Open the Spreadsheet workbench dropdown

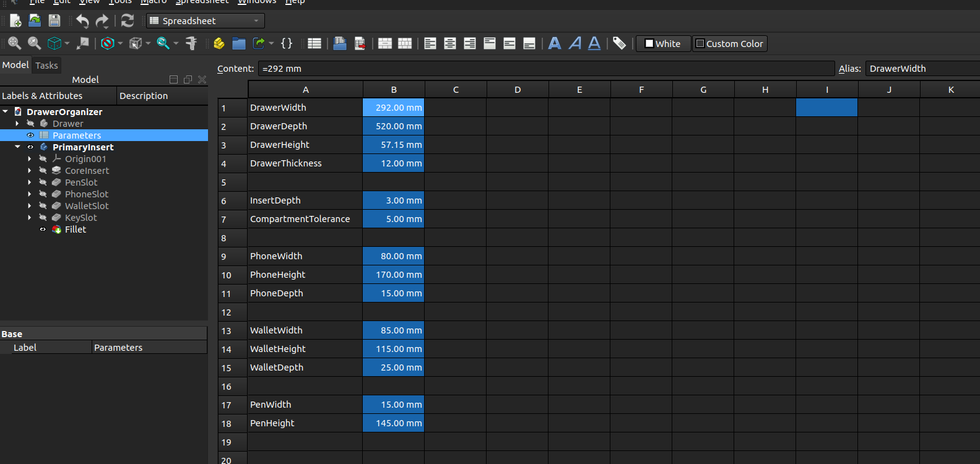coord(206,20)
